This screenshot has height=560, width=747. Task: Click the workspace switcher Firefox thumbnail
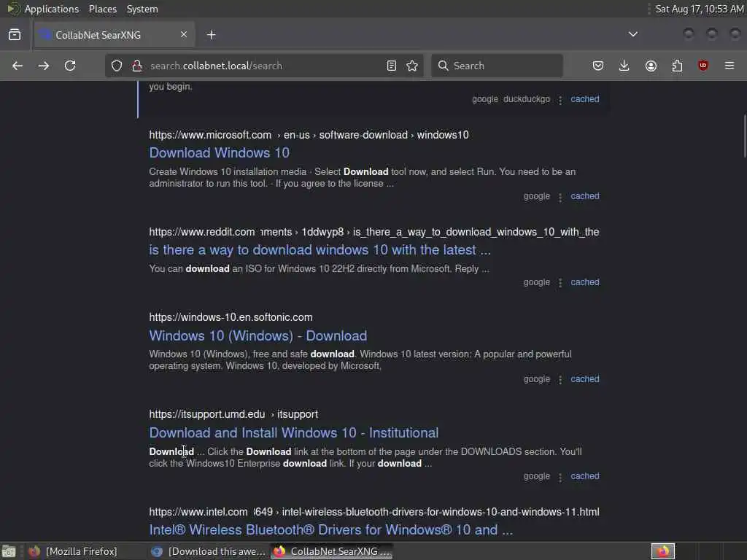[663, 551]
